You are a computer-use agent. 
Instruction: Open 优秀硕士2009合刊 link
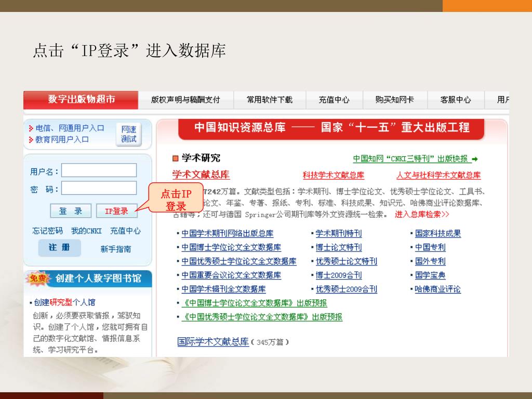(x=347, y=289)
